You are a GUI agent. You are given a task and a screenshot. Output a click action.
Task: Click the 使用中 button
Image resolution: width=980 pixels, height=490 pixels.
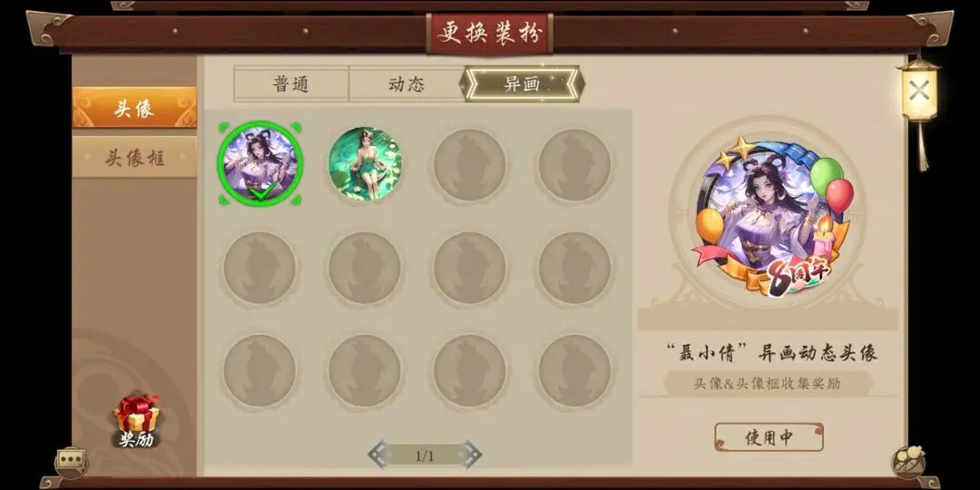tap(769, 436)
